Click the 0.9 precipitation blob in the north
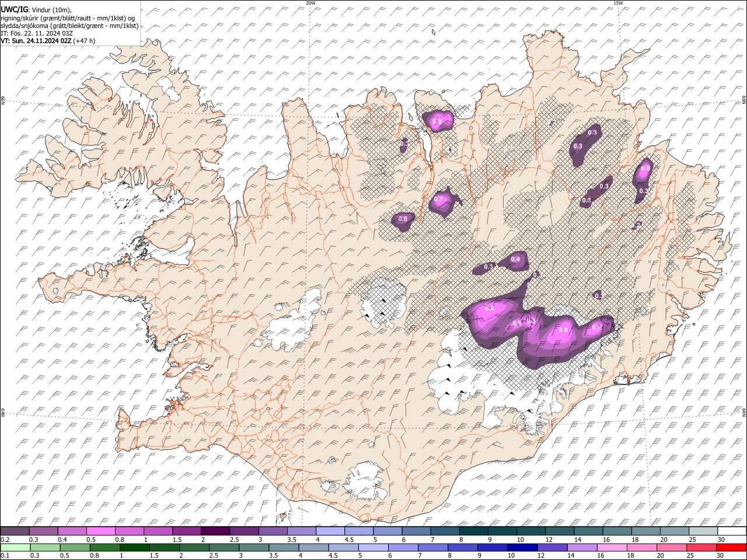The image size is (747, 560). pos(438,121)
